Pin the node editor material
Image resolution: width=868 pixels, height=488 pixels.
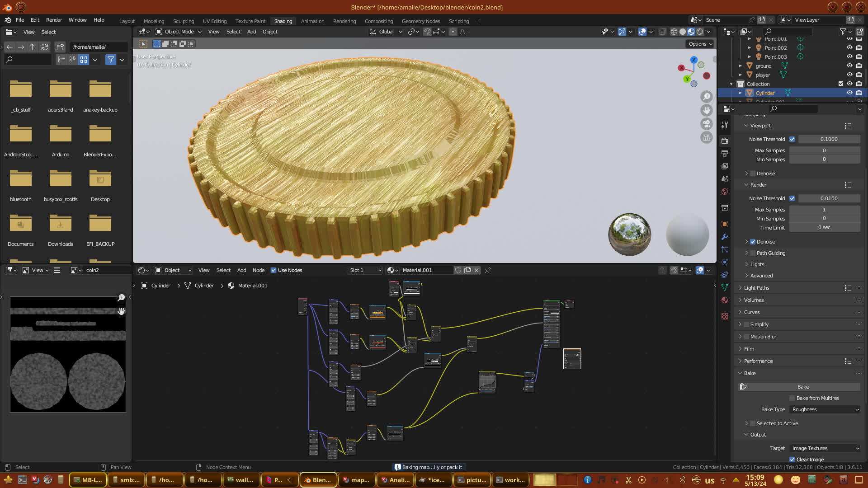(488, 270)
